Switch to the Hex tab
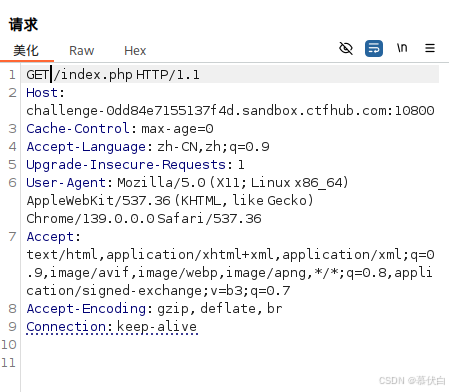 point(135,51)
